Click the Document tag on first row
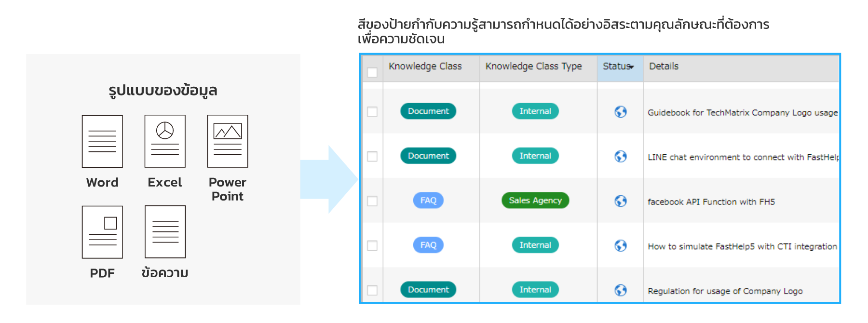 tap(428, 111)
